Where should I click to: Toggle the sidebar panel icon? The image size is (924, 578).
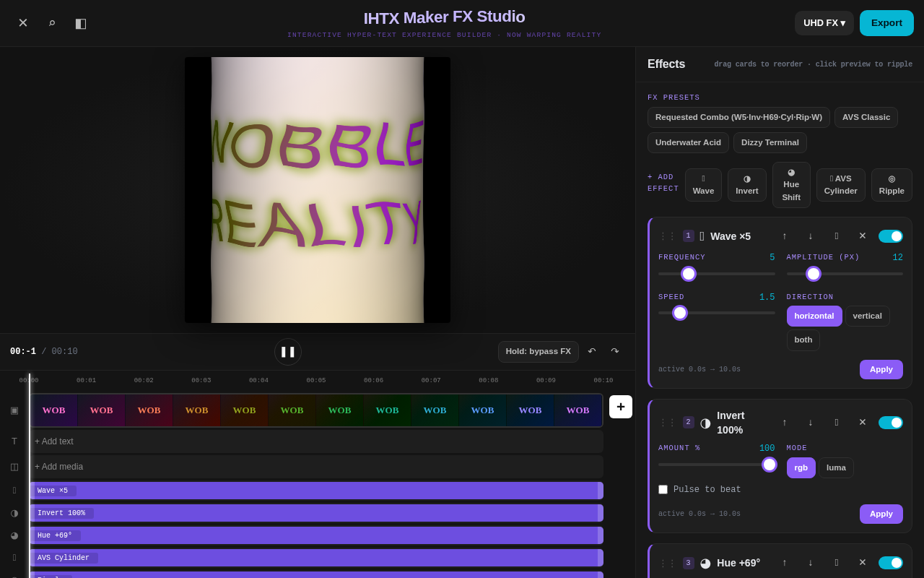[x=81, y=23]
